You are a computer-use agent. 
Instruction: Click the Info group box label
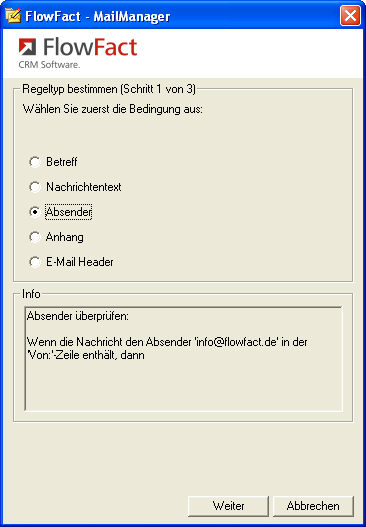[x=31, y=294]
